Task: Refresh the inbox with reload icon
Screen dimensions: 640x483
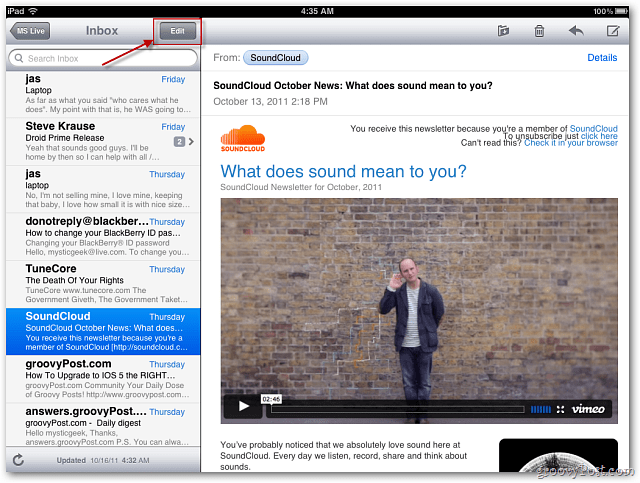Action: [x=18, y=460]
